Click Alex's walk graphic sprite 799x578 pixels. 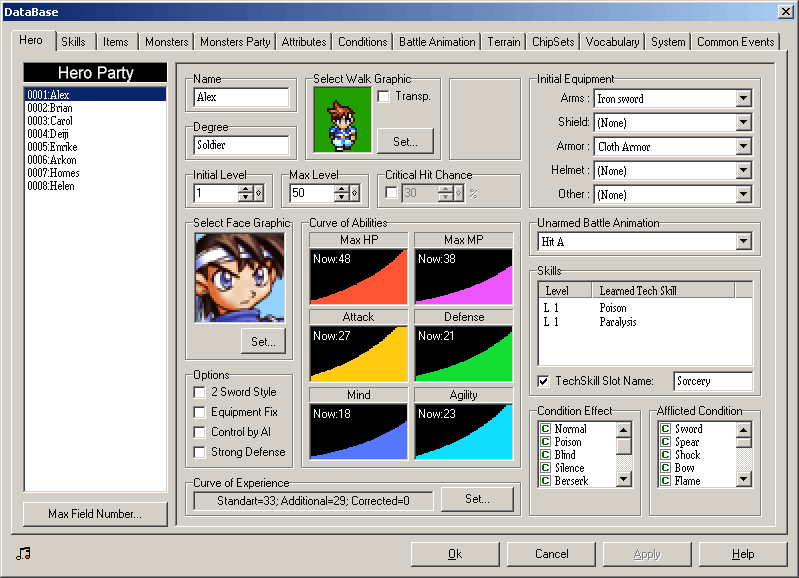[x=342, y=119]
